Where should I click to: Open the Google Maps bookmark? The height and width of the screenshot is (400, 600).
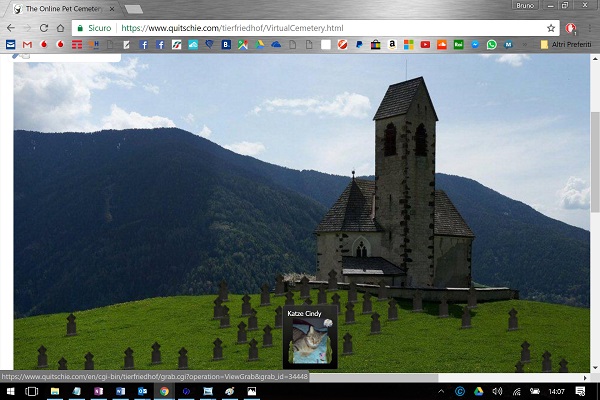(243, 45)
